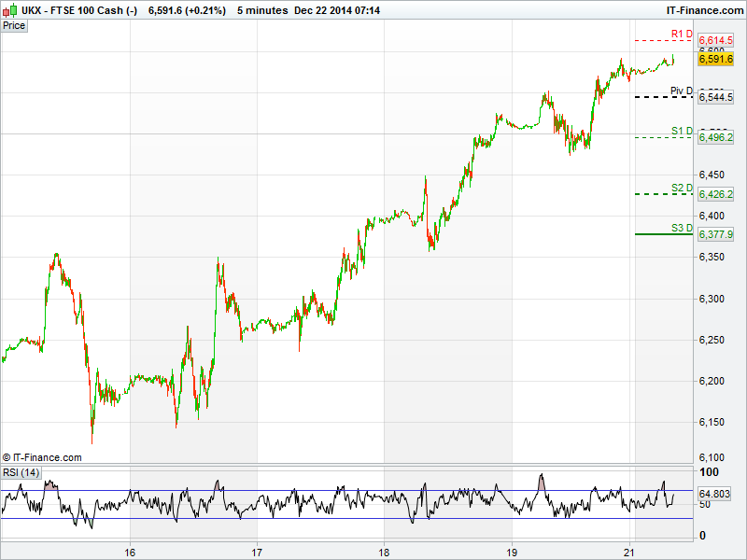Click the S3 D support value 6,377.9

pyautogui.click(x=716, y=234)
